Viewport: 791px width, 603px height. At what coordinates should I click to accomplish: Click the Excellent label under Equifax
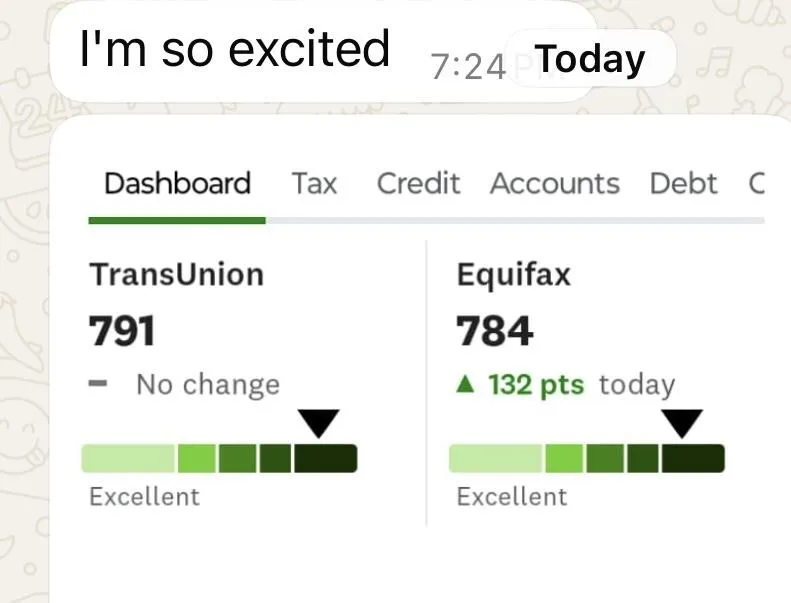(x=511, y=496)
